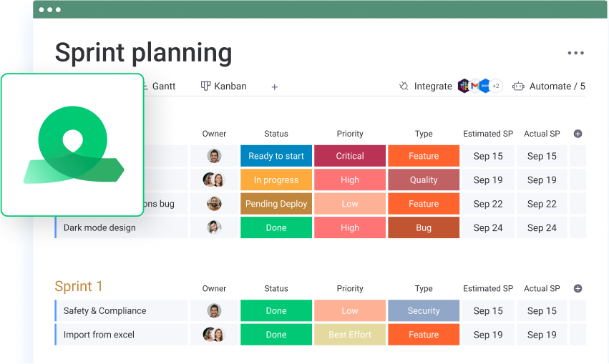Click the Security type label swatch
The height and width of the screenshot is (364, 609).
[424, 311]
